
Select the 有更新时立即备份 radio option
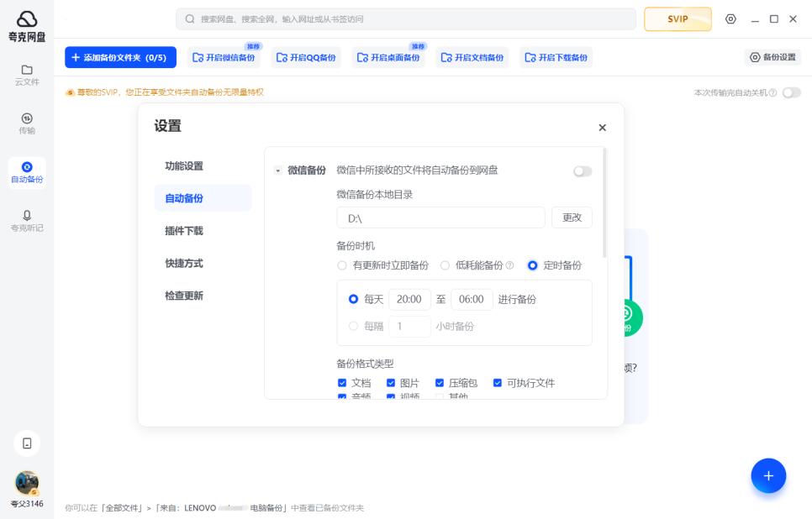pyautogui.click(x=342, y=265)
